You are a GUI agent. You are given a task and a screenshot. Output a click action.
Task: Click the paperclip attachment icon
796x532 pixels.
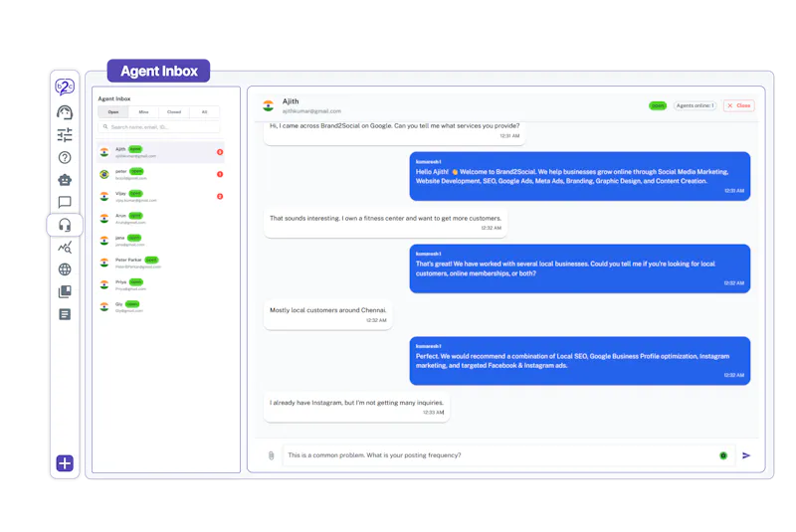pos(271,455)
